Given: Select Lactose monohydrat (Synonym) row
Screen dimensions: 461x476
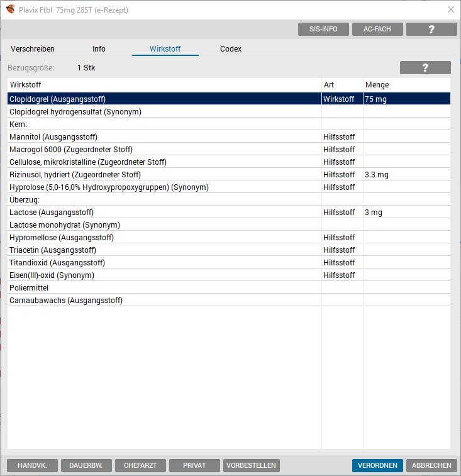Looking at the screenshot, I should (229, 225).
